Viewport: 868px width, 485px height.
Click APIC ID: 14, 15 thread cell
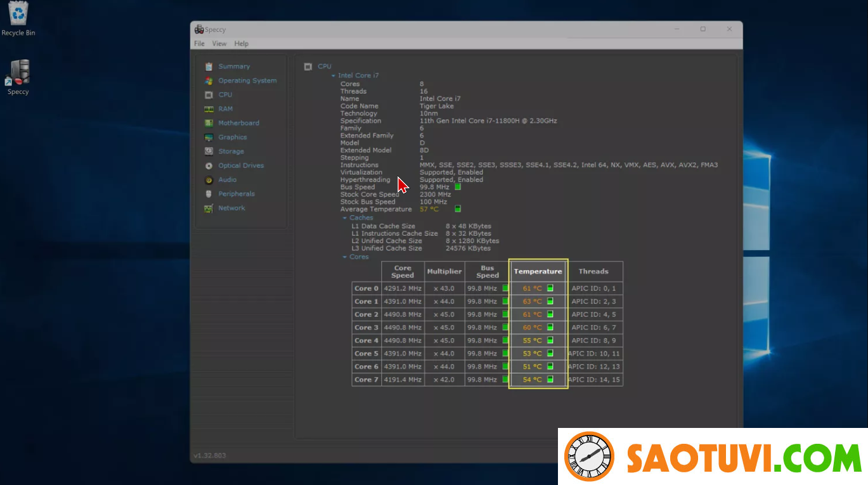tap(594, 380)
